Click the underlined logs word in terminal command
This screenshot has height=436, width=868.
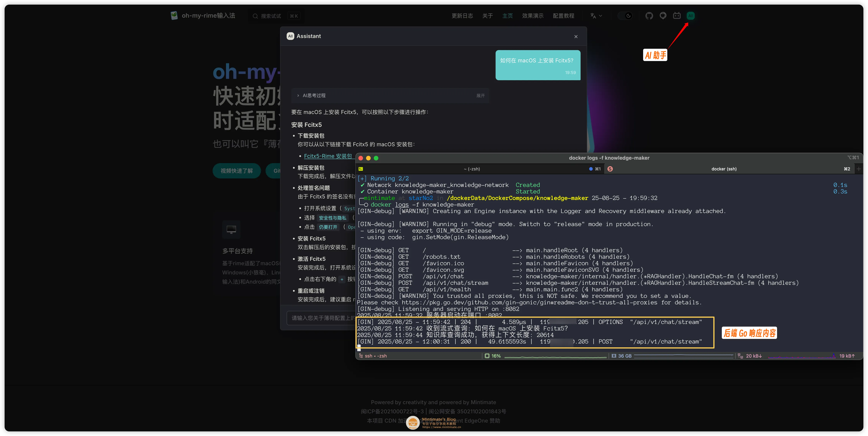click(x=402, y=205)
